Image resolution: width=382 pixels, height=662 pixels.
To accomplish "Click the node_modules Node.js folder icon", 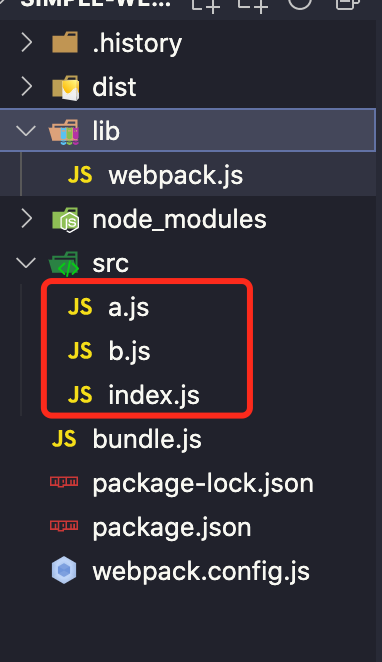I will [65, 220].
